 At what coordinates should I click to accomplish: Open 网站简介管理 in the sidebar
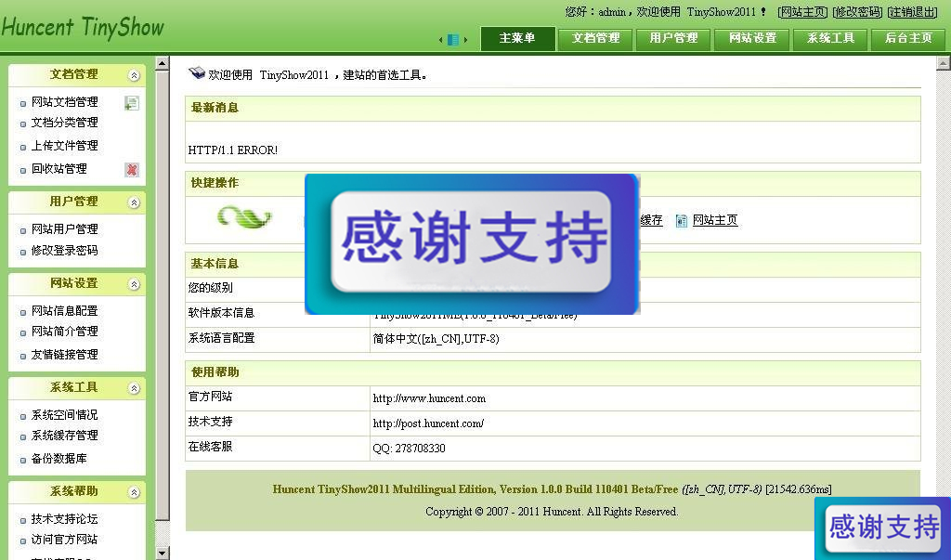click(x=65, y=332)
